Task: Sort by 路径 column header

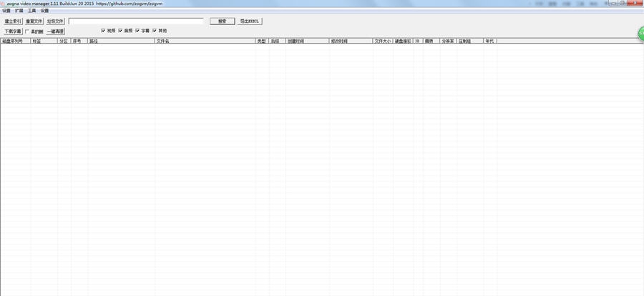Action: click(121, 41)
